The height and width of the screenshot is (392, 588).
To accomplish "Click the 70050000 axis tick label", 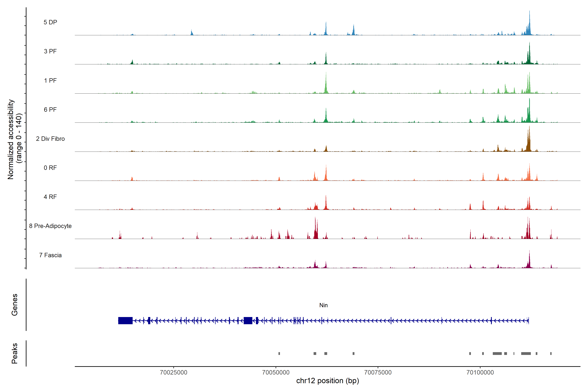I will tap(276, 372).
